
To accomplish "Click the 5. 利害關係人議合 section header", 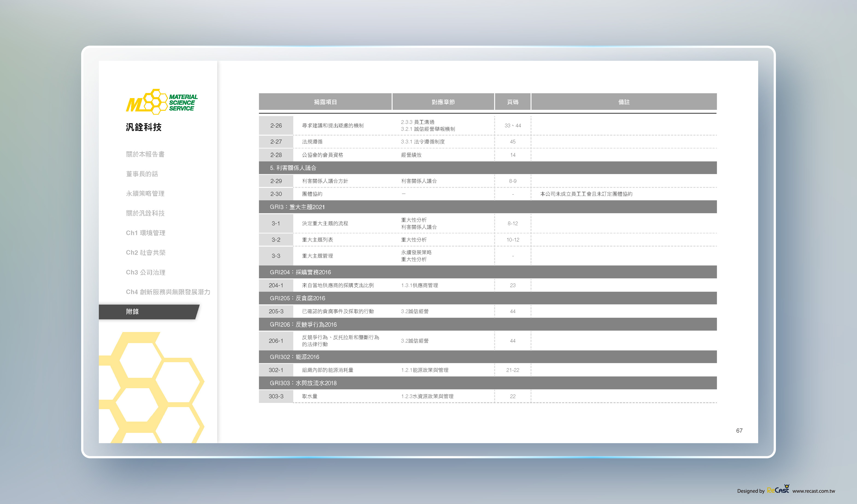I will (488, 168).
